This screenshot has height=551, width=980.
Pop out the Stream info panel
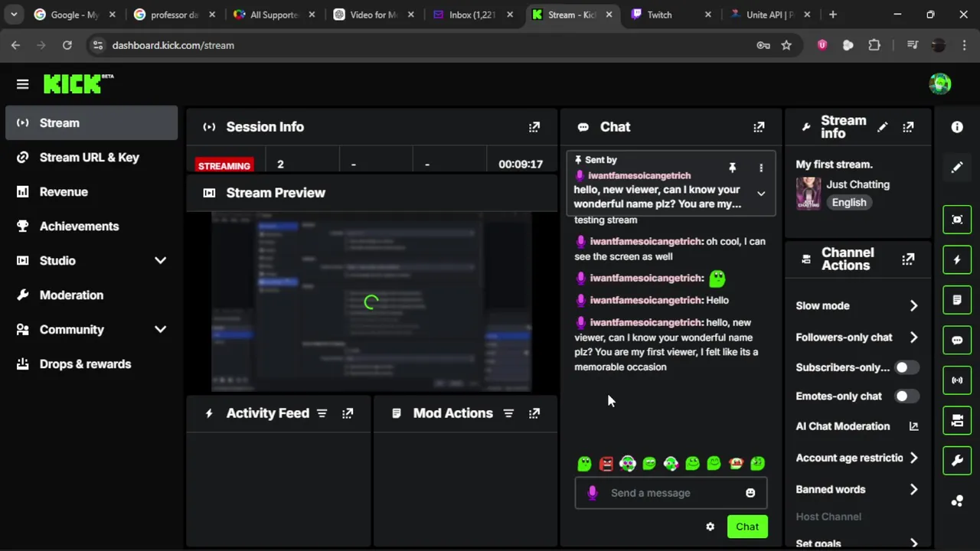click(908, 127)
